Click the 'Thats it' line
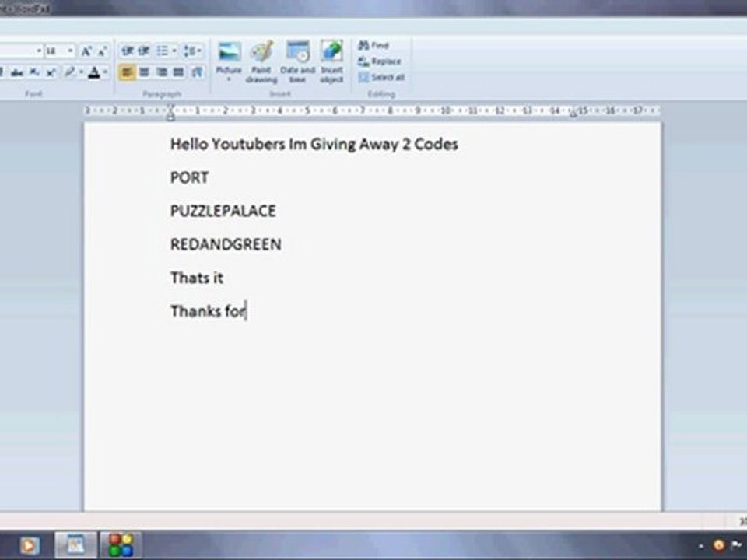Image resolution: width=747 pixels, height=560 pixels. tap(197, 278)
